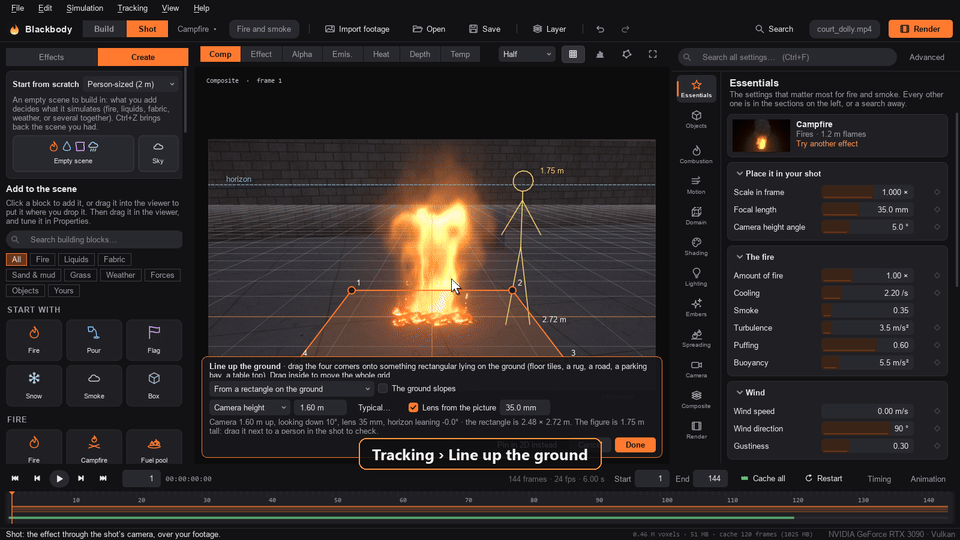Click Import footage
This screenshot has height=540, width=960.
tap(357, 29)
